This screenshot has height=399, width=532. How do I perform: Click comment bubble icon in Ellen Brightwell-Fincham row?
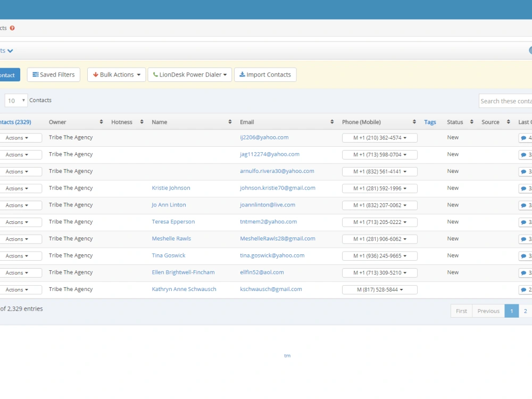523,273
